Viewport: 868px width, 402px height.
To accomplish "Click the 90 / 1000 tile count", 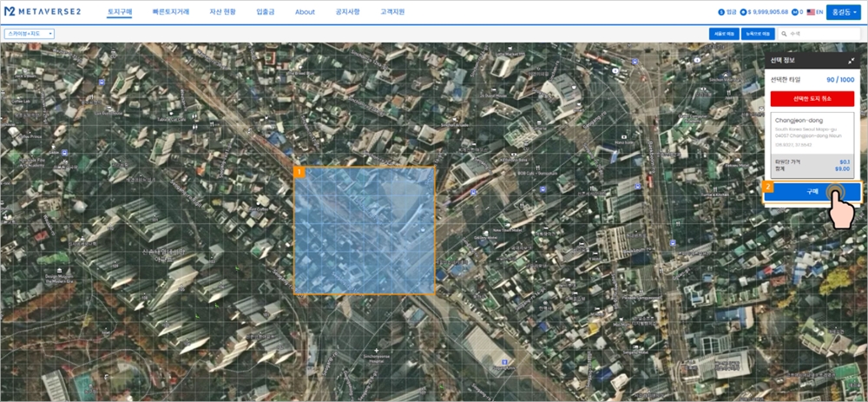I will (839, 80).
